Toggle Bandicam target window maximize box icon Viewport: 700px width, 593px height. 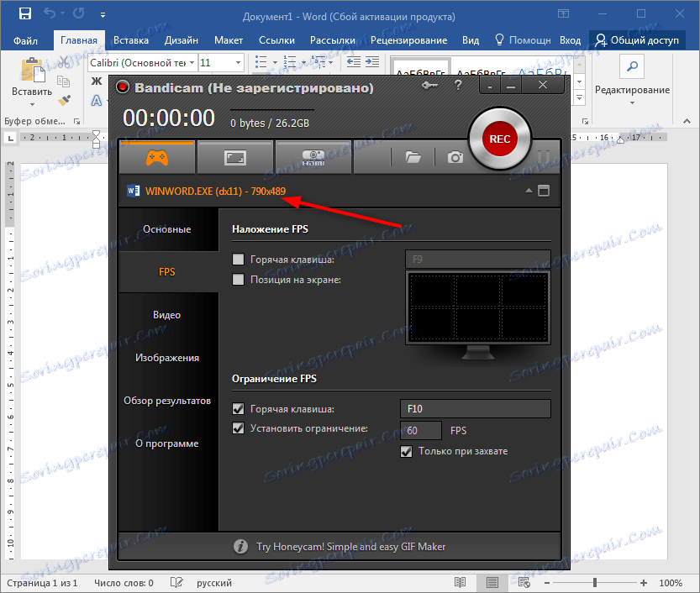pos(544,191)
